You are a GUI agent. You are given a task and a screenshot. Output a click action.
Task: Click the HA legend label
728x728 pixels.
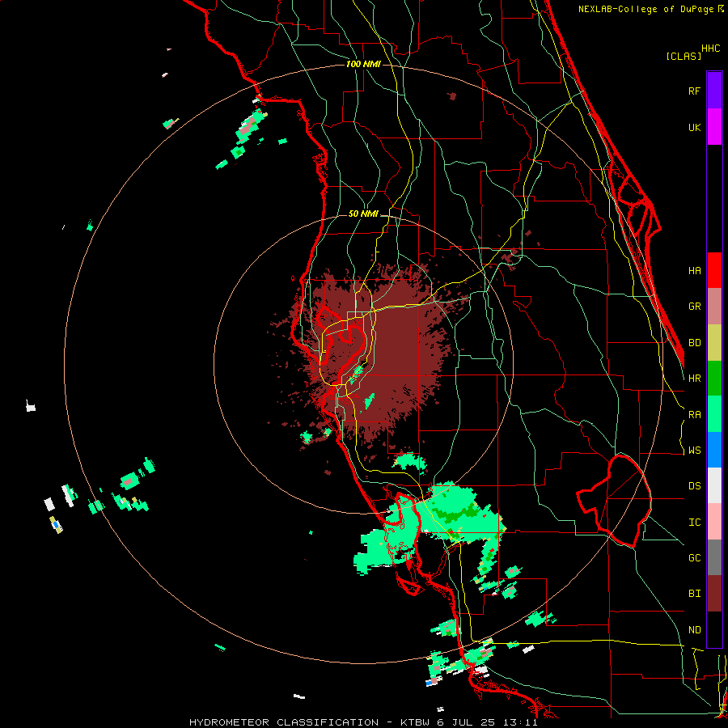695,270
